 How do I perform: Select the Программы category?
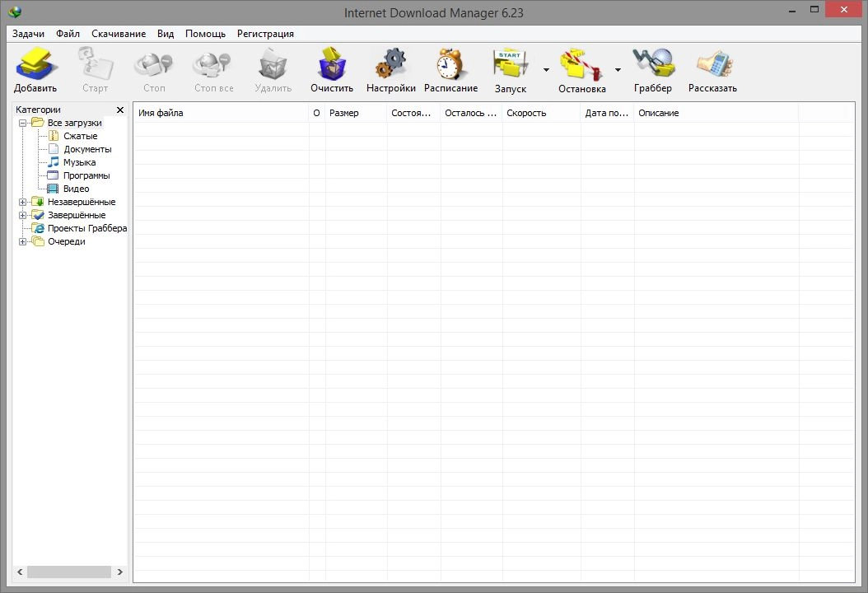[86, 175]
